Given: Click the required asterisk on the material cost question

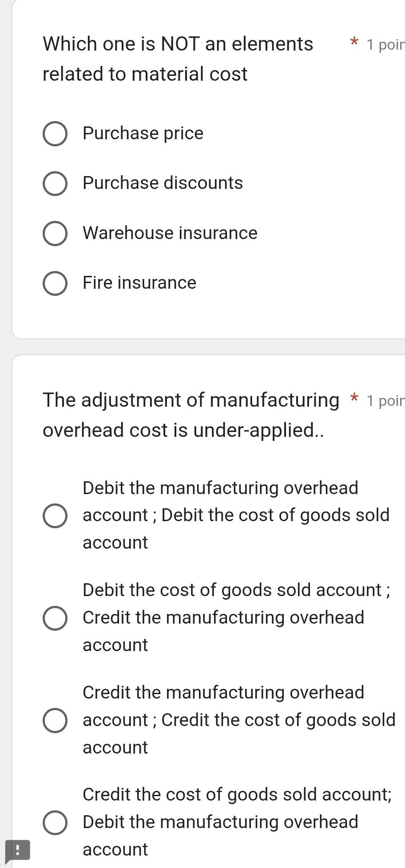Looking at the screenshot, I should (x=354, y=43).
